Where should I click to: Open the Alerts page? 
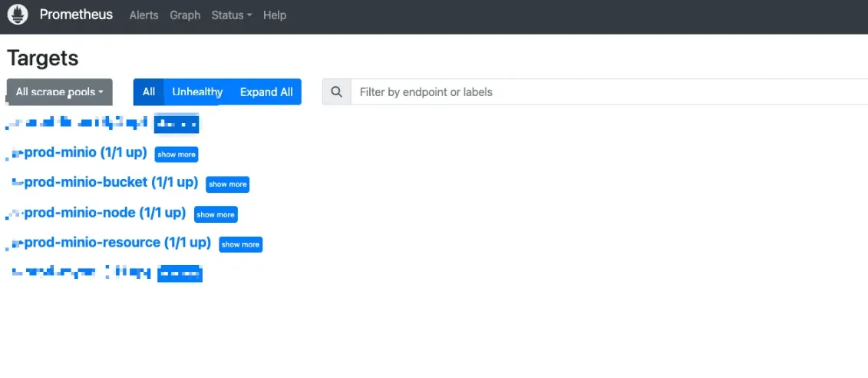coord(144,15)
